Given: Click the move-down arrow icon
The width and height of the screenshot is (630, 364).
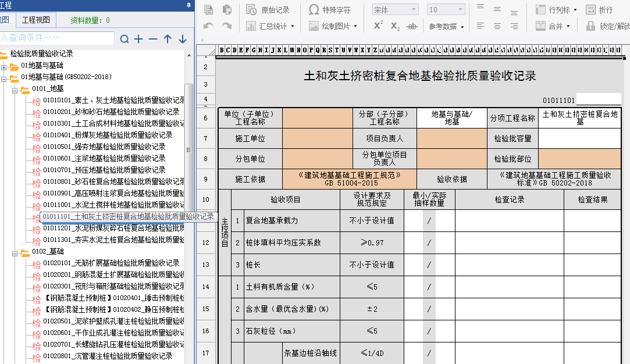Looking at the screenshot, I should click(182, 39).
